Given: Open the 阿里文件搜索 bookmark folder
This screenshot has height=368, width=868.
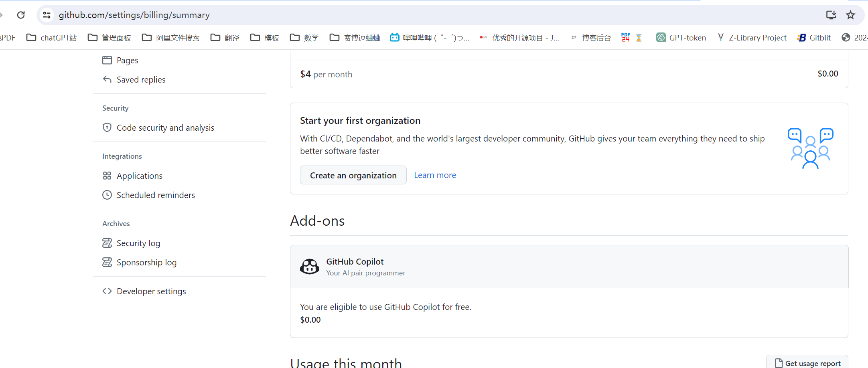Looking at the screenshot, I should point(171,38).
